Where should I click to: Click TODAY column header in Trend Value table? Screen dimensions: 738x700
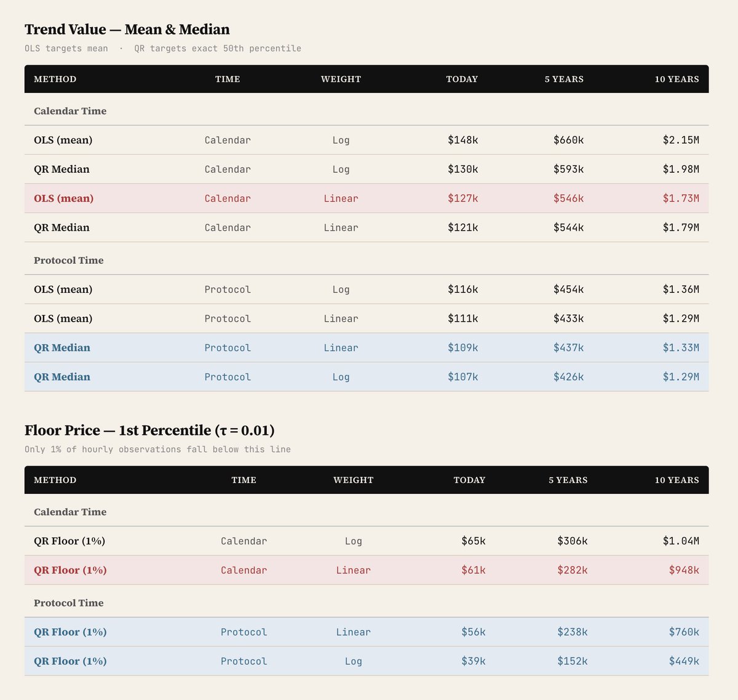click(462, 79)
